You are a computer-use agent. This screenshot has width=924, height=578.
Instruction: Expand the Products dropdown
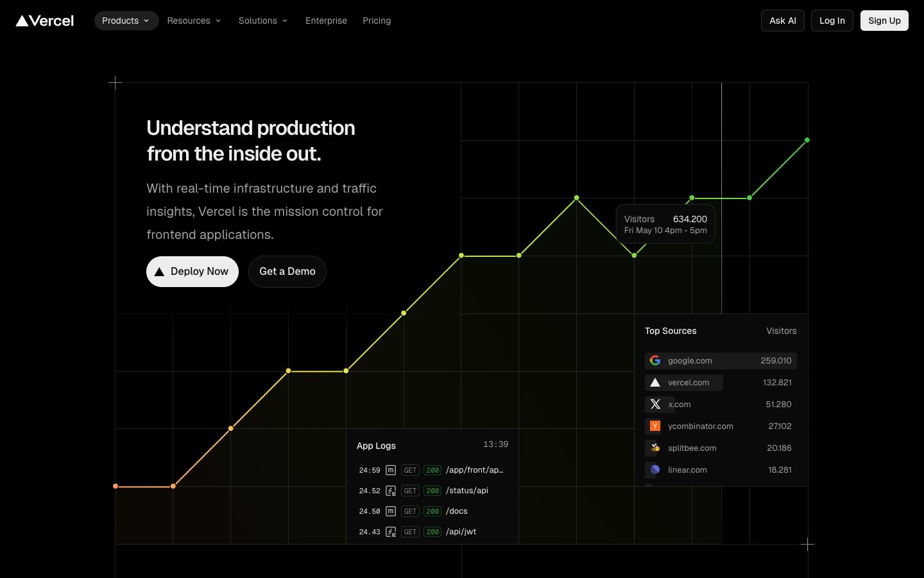pos(126,21)
